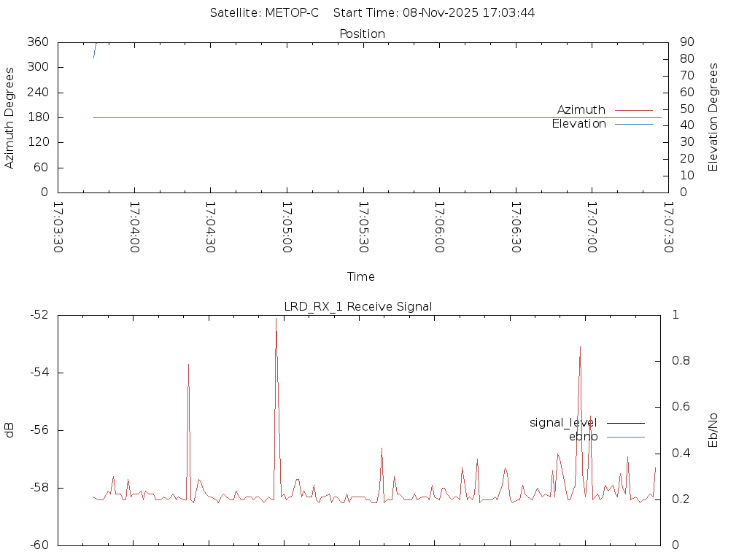Click the 17:07:00 time tick label

pos(592,227)
